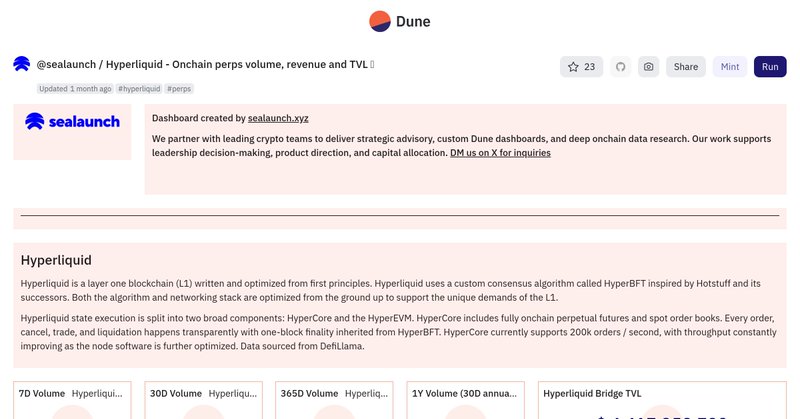The height and width of the screenshot is (419, 800).
Task: Click the Hyperliquid section heading
Action: (56, 260)
